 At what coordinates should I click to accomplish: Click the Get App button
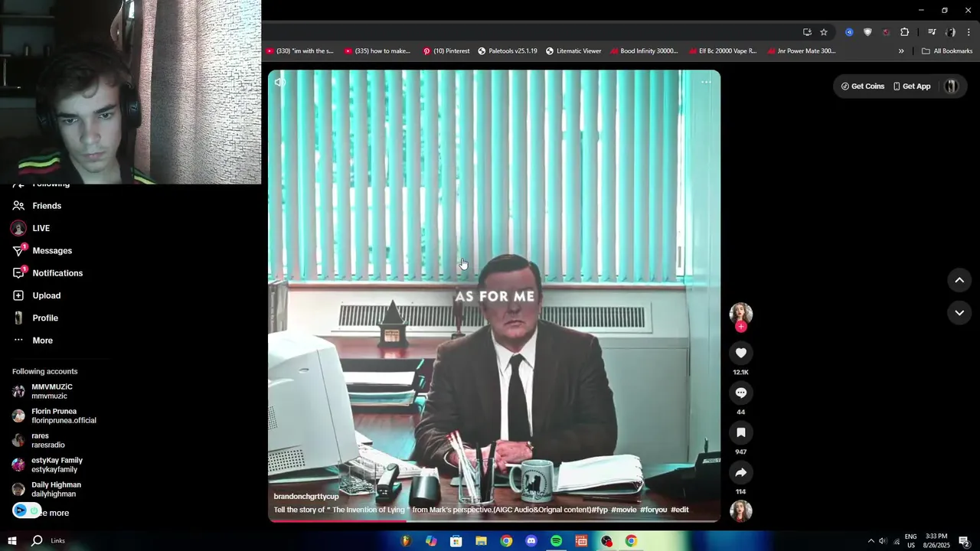coord(911,86)
